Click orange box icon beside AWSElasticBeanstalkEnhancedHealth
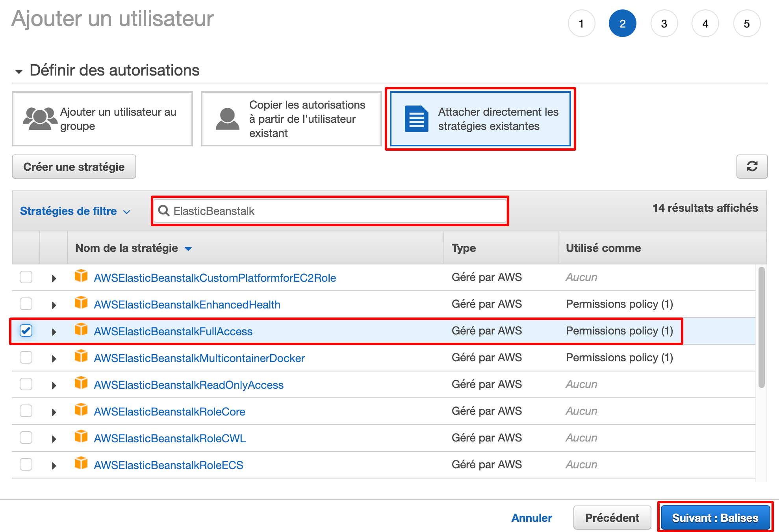This screenshot has height=532, width=779. [x=81, y=303]
